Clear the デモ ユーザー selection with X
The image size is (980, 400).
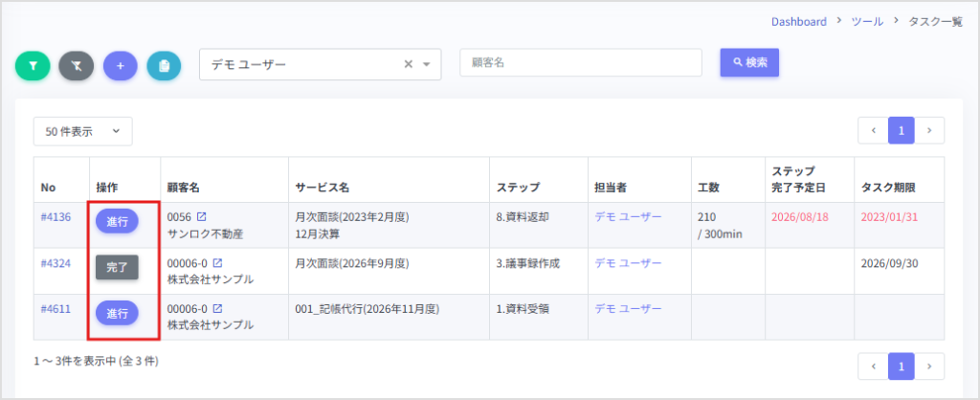click(408, 64)
